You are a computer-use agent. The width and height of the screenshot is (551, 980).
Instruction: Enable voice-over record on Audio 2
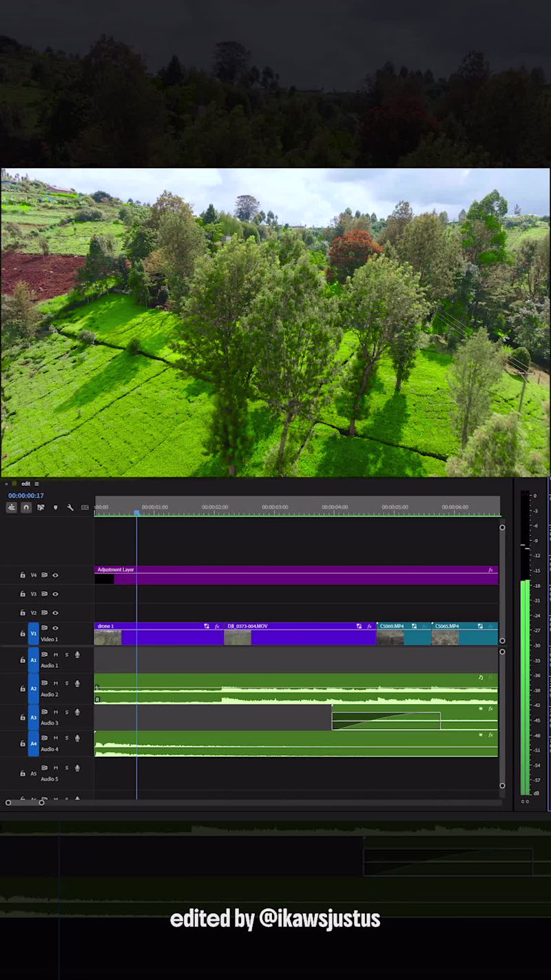pos(77,684)
